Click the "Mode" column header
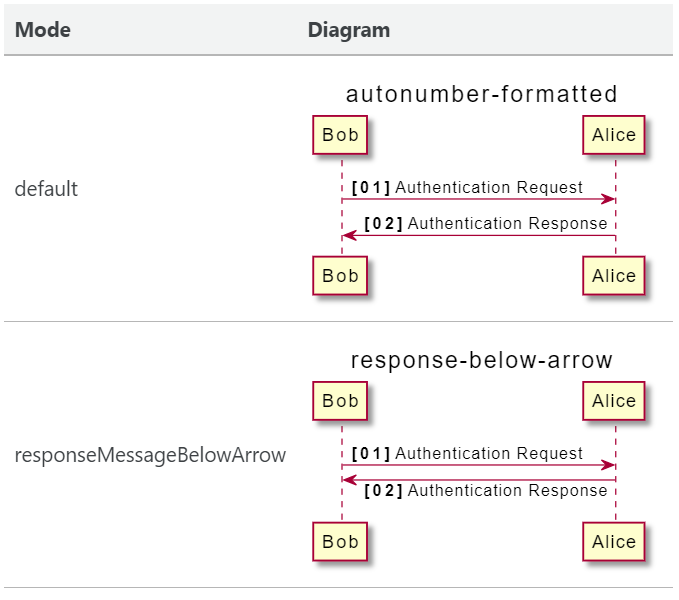 [x=43, y=30]
